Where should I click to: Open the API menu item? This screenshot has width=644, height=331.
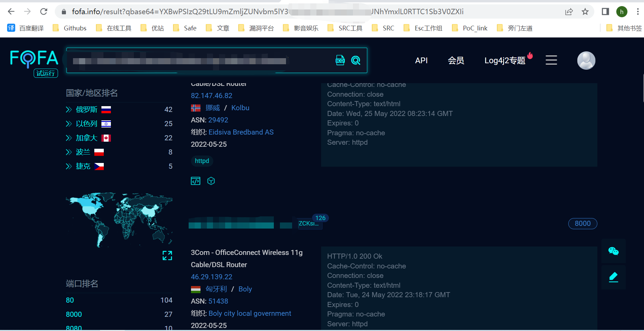point(421,61)
